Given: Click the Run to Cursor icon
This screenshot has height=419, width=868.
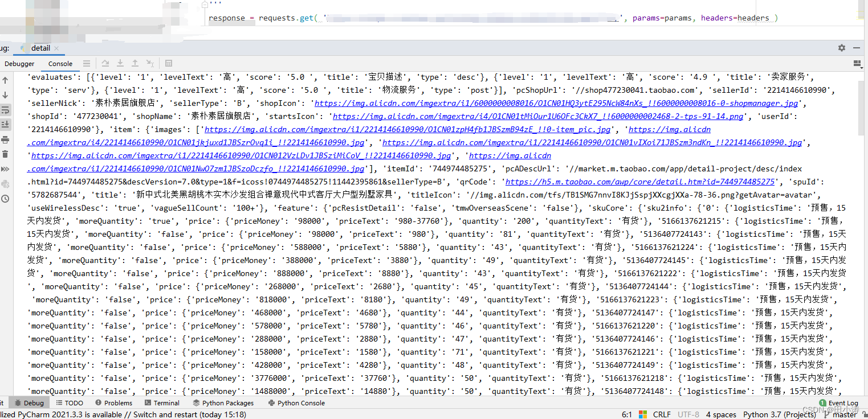Looking at the screenshot, I should click(x=150, y=63).
